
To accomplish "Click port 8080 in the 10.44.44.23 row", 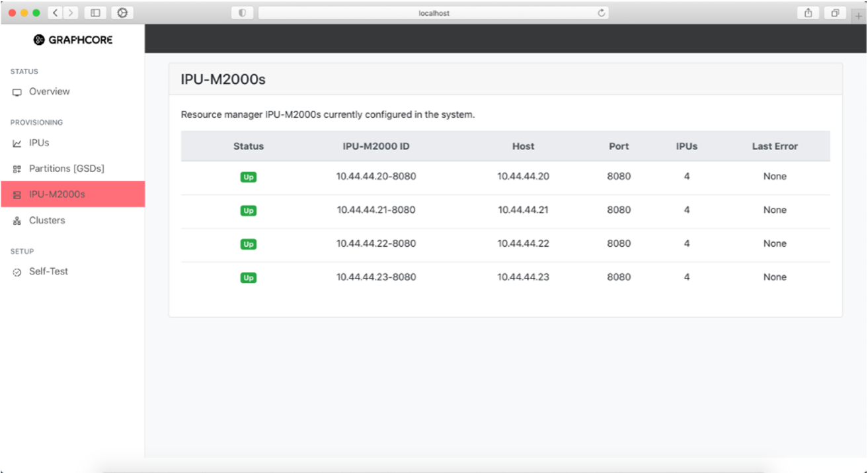I will 619,277.
